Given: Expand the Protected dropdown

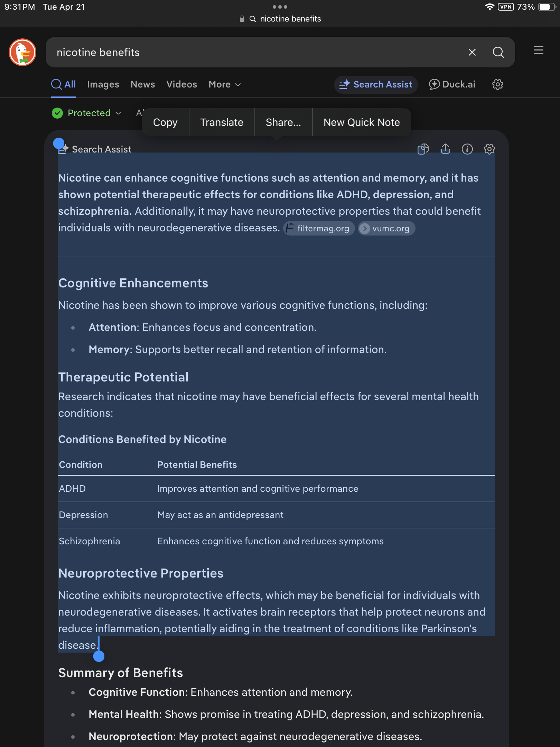Looking at the screenshot, I should 87,113.
